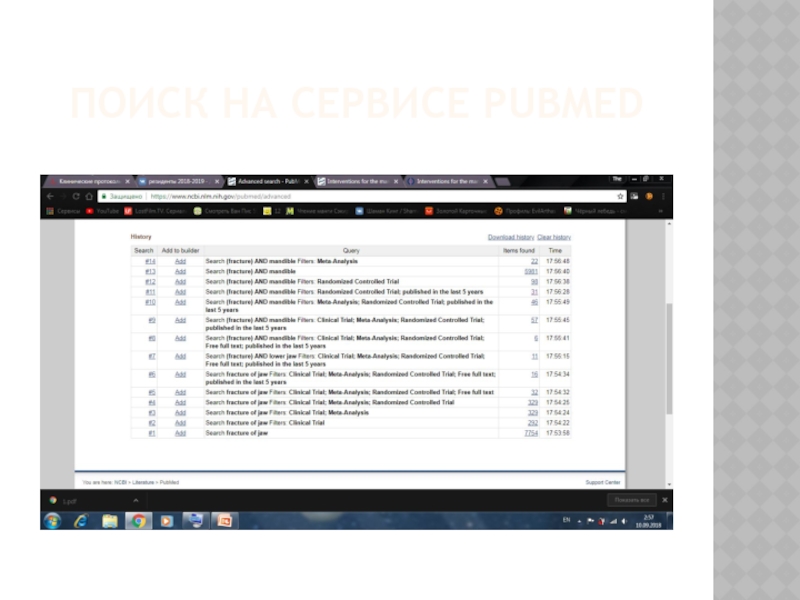Click the Download history link
This screenshot has width=800, height=600.
point(511,237)
